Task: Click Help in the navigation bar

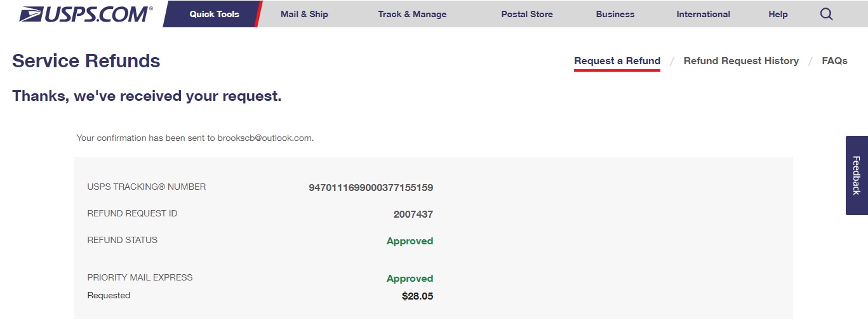Action: (x=778, y=14)
